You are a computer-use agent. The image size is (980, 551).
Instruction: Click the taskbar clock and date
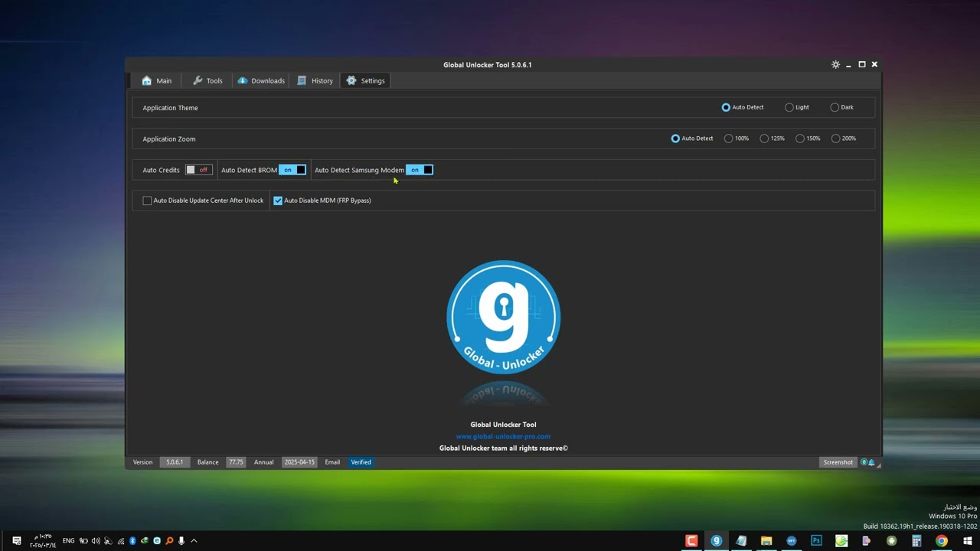tap(41, 541)
